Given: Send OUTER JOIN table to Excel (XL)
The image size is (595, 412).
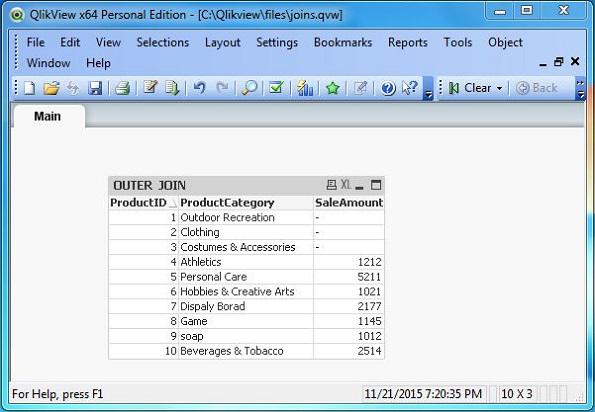Looking at the screenshot, I should pyautogui.click(x=346, y=185).
